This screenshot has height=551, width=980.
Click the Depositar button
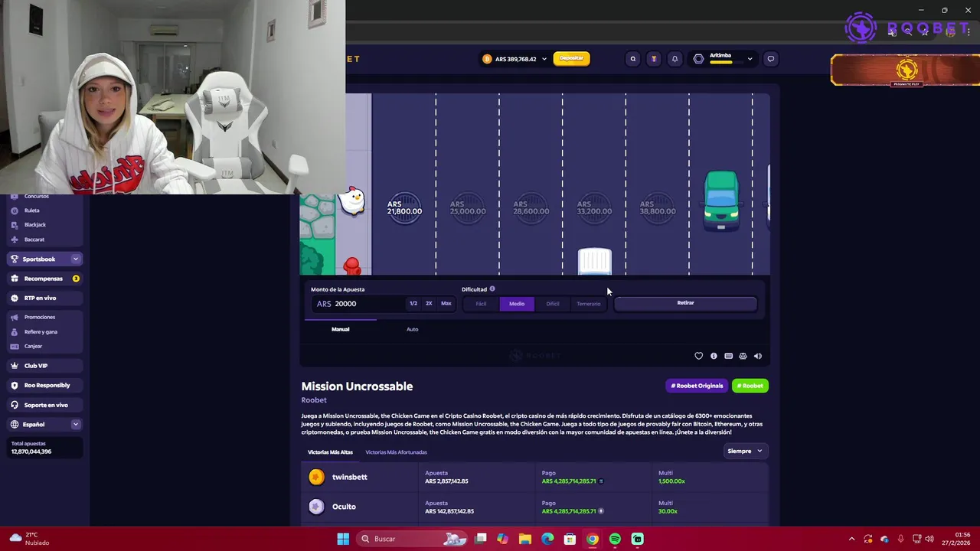571,58
